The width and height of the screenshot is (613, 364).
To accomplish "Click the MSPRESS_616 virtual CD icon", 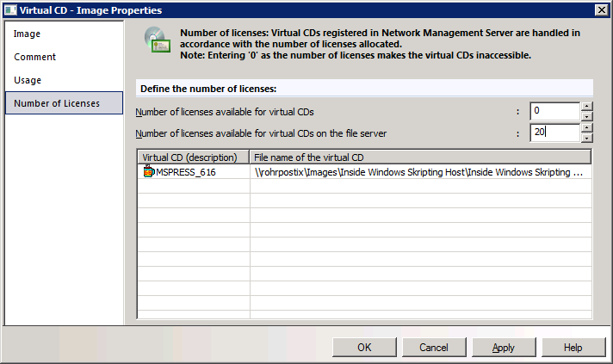I will (x=148, y=171).
